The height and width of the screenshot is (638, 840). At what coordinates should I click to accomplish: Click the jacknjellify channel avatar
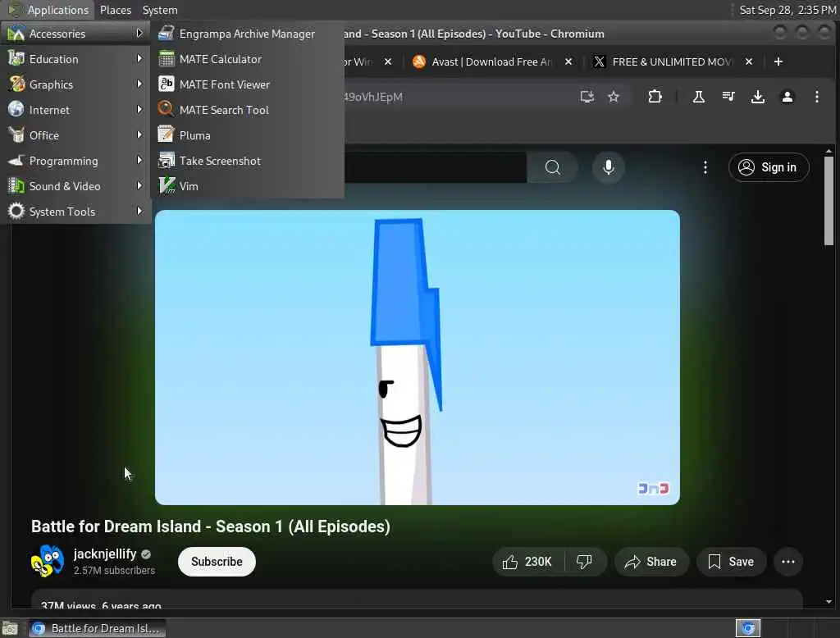[x=47, y=562]
